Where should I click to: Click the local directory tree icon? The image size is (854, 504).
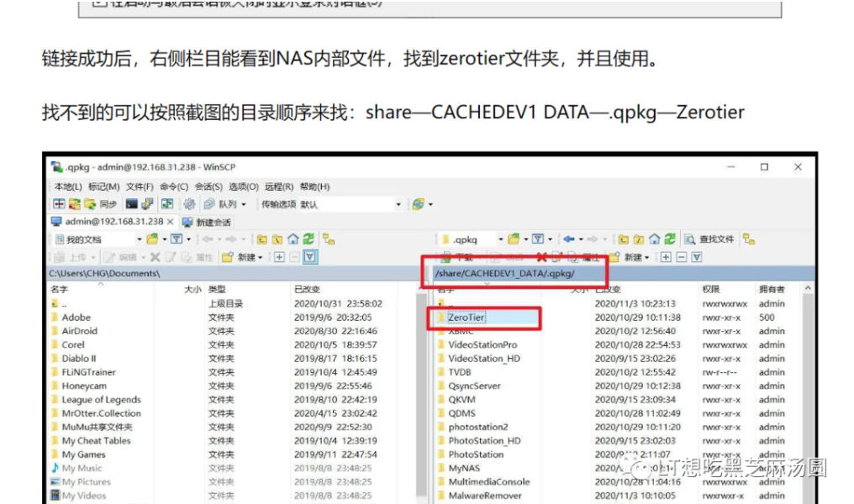329,239
